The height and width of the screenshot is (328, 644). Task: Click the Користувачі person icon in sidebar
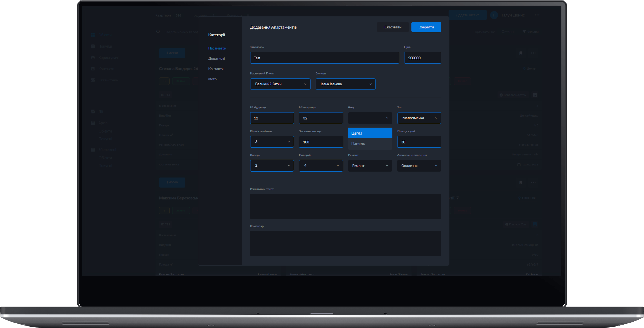pyautogui.click(x=93, y=58)
